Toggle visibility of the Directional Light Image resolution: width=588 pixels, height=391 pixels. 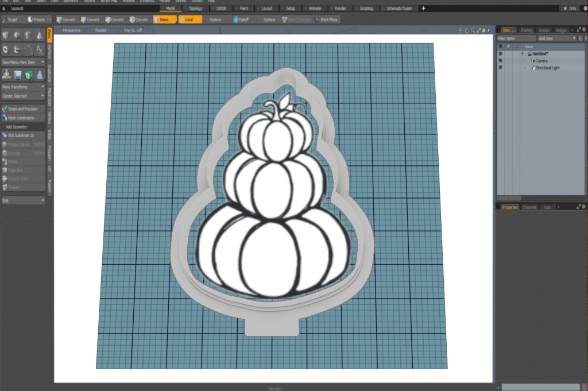click(x=500, y=68)
